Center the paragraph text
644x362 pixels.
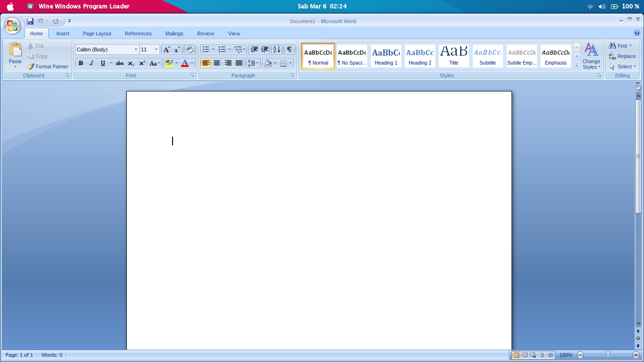(217, 63)
